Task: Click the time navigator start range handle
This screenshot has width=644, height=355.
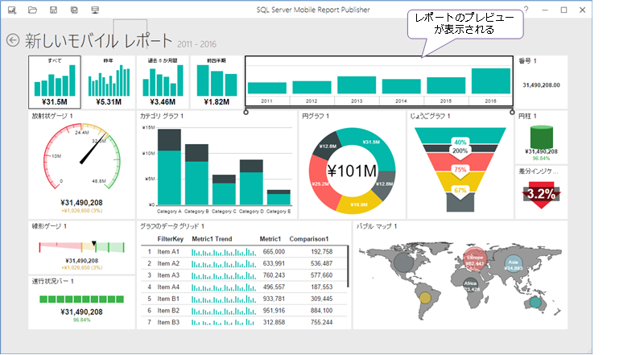Action: (x=246, y=112)
